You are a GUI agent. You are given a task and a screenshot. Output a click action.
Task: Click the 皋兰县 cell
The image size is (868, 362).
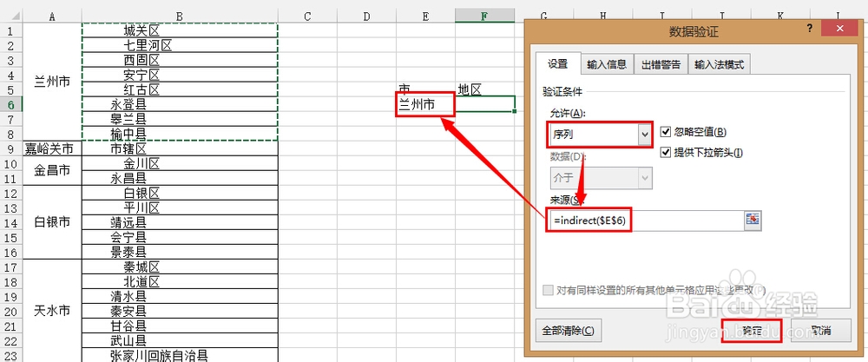(180, 119)
